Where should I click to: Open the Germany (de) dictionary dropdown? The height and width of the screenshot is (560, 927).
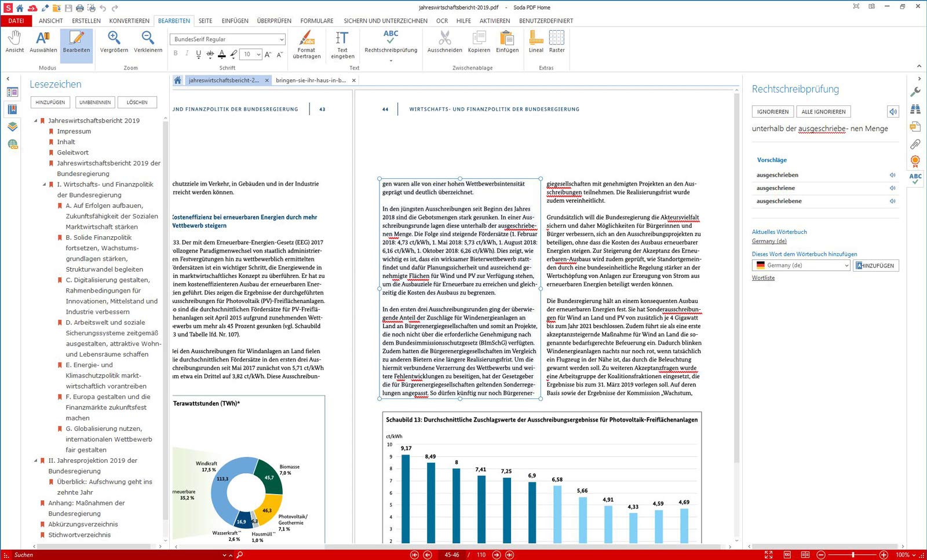click(801, 265)
